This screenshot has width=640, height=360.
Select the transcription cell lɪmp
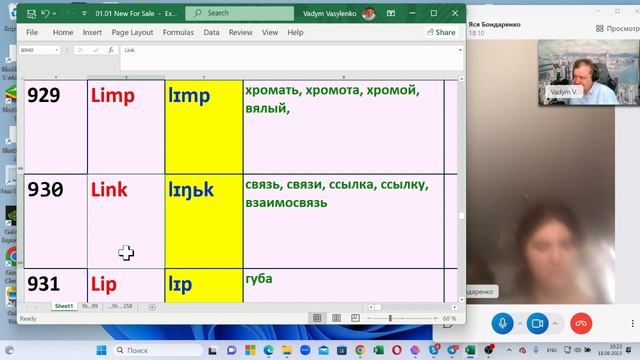click(204, 127)
